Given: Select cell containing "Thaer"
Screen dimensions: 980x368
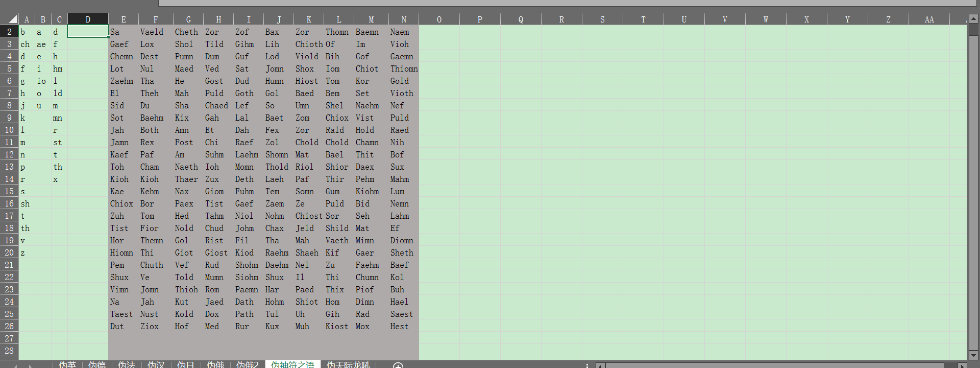Looking at the screenshot, I should pos(188,179).
